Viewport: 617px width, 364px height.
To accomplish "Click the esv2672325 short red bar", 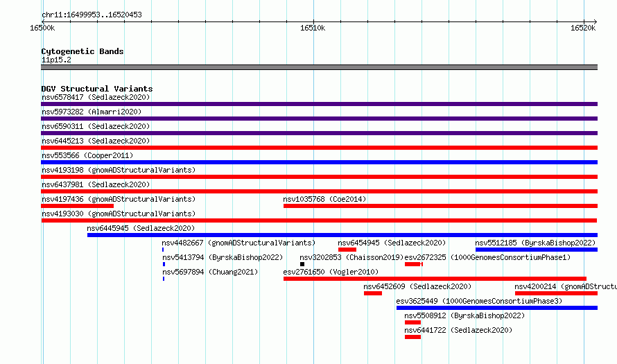I will 414,264.
